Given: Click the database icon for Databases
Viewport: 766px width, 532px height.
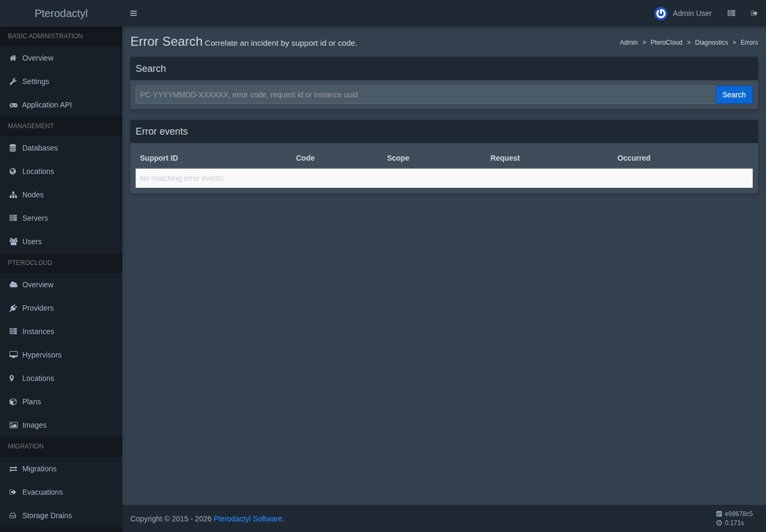Looking at the screenshot, I should click(x=13, y=148).
